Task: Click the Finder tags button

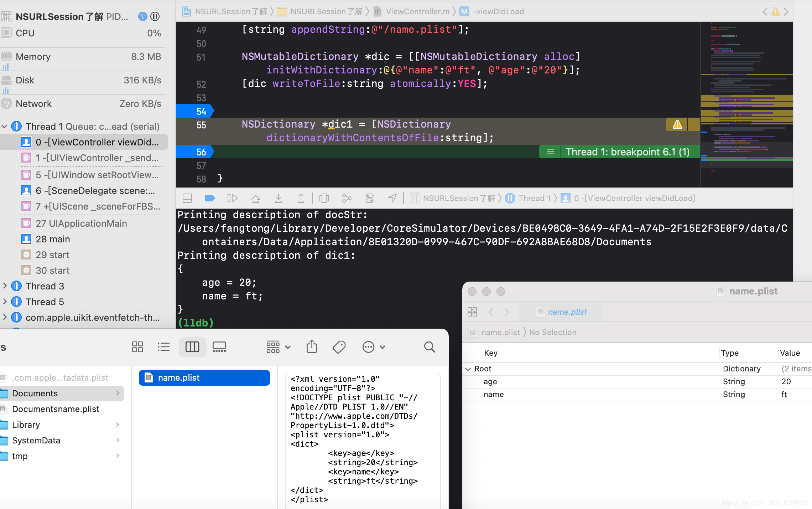Action: tap(339, 347)
